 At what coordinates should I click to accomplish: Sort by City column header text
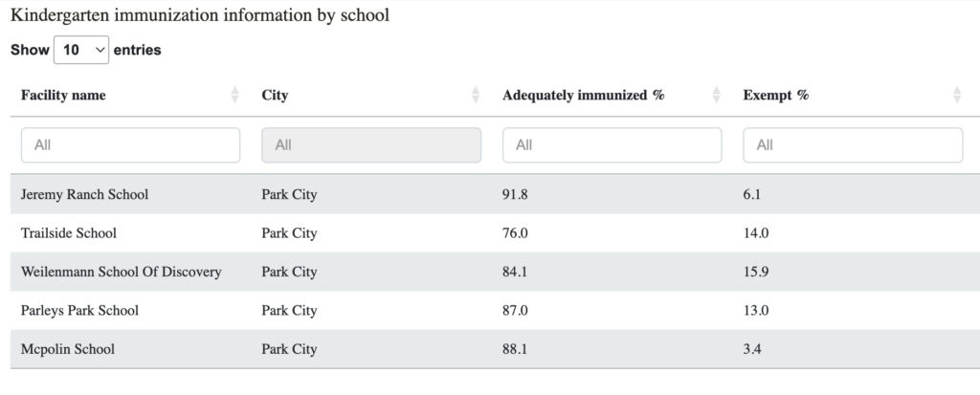point(275,95)
